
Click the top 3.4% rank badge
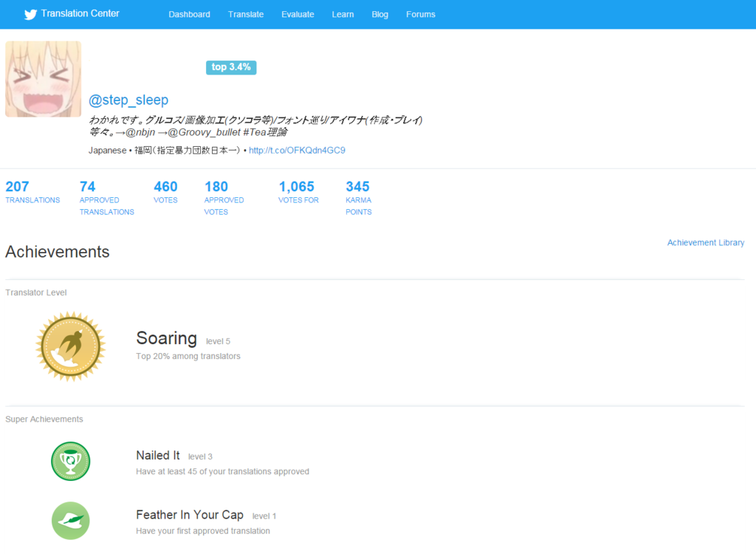coord(231,67)
